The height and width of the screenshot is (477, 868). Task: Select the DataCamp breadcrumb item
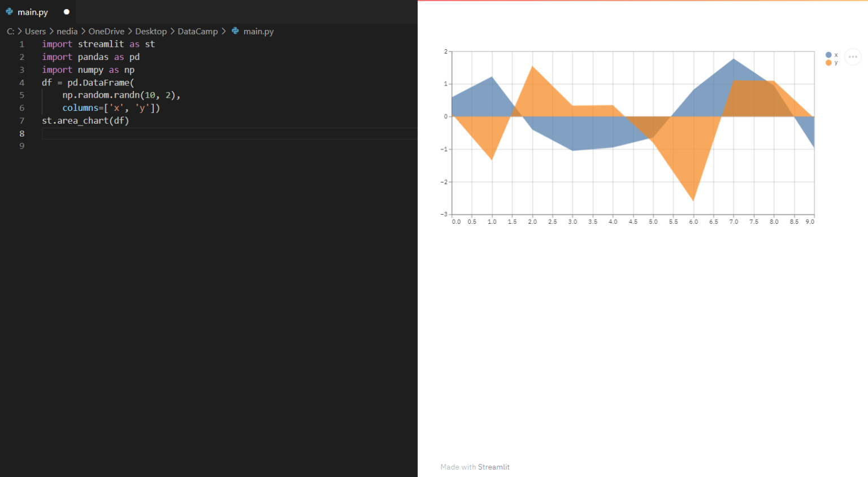pyautogui.click(x=197, y=31)
